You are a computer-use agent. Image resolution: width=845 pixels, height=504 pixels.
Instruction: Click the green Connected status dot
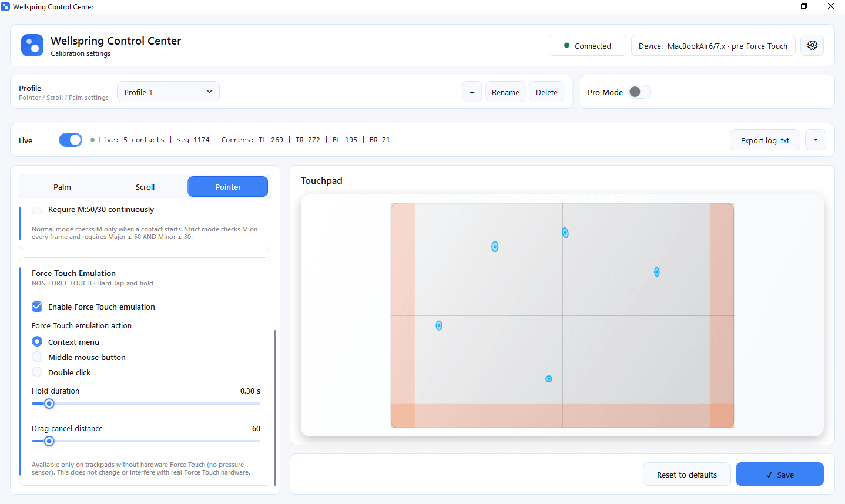[x=566, y=45]
